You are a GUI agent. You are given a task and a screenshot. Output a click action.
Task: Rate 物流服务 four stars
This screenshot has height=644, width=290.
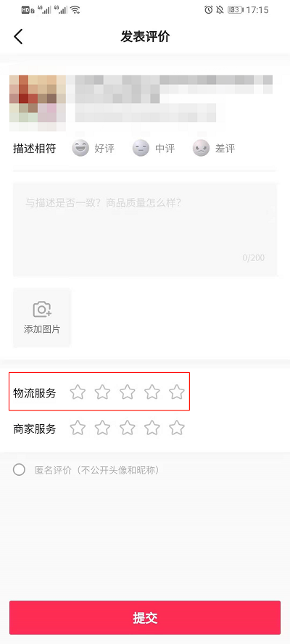(152, 392)
